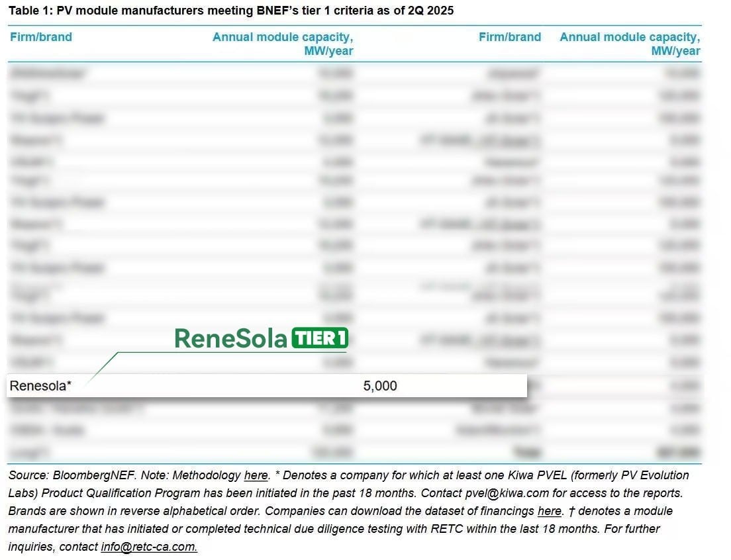Viewport: 731px width, 560px height.
Task: Click the "Table 1: PV module manufacturers" title
Action: pyautogui.click(x=231, y=10)
